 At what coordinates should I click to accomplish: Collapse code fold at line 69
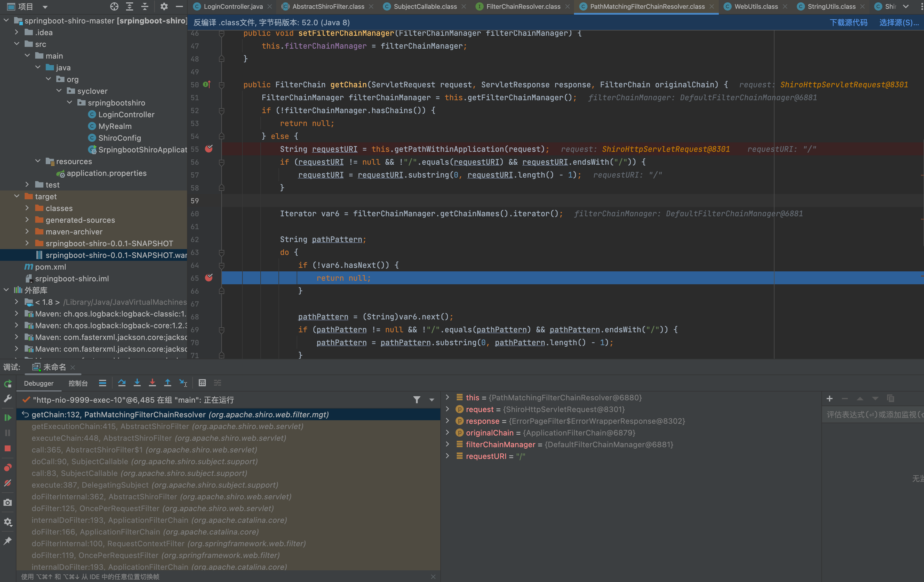221,330
